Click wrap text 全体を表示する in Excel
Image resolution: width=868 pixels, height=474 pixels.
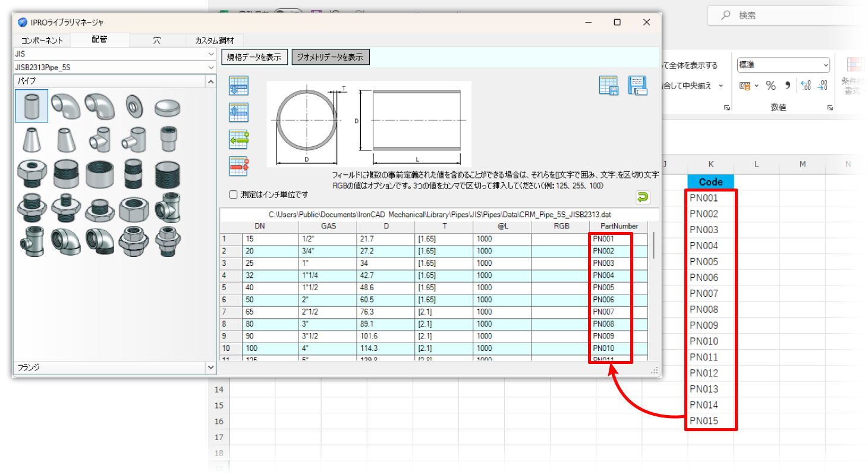pyautogui.click(x=690, y=65)
